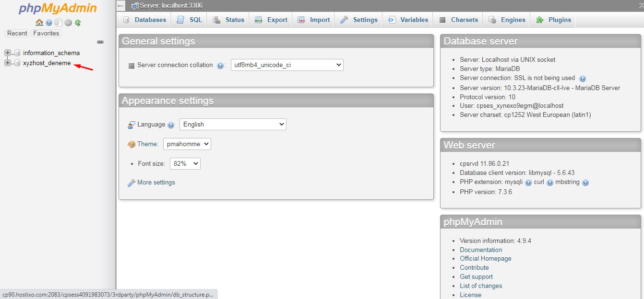
Task: Click help icon next to Server connection collation
Action: coord(220,66)
